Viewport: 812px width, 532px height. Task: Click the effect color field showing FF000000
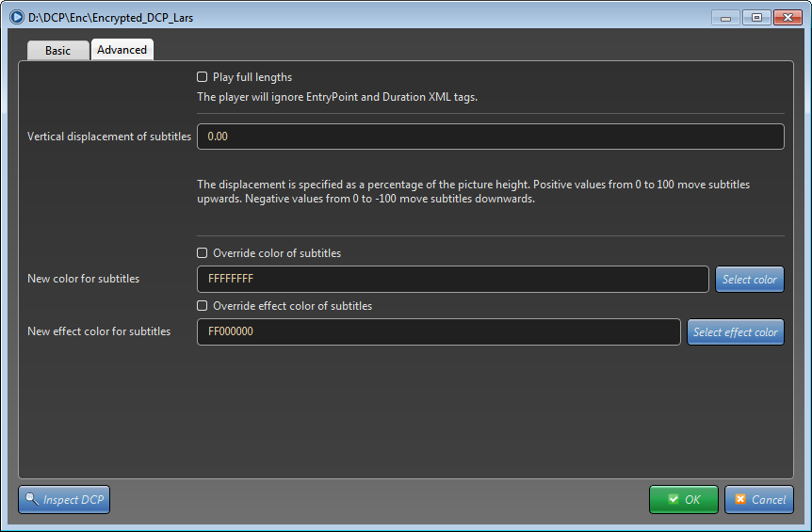tap(439, 331)
